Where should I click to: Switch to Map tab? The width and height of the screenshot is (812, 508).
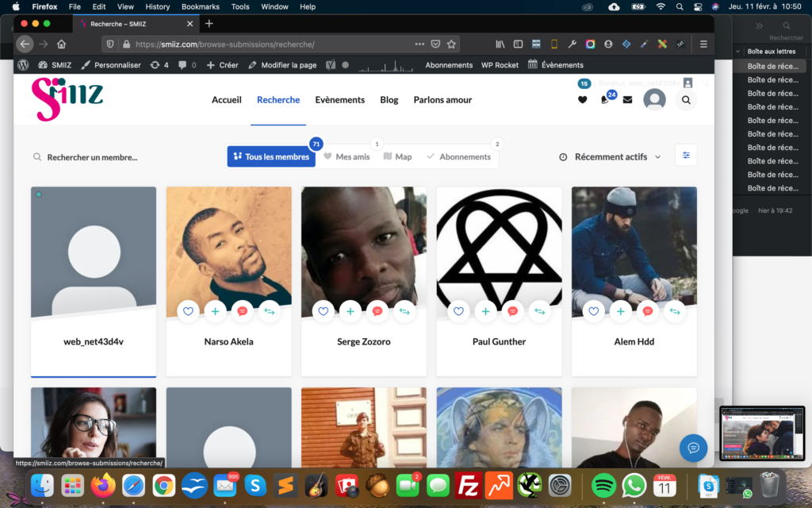(398, 156)
